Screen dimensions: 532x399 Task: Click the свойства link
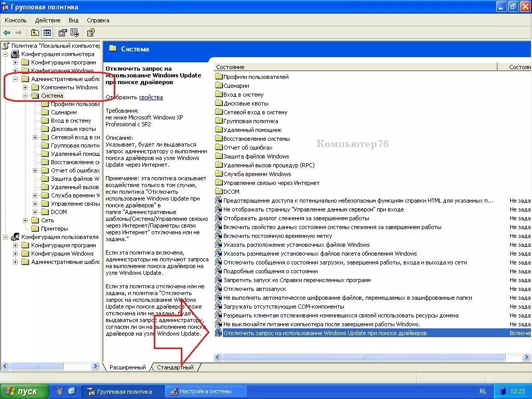pos(151,97)
